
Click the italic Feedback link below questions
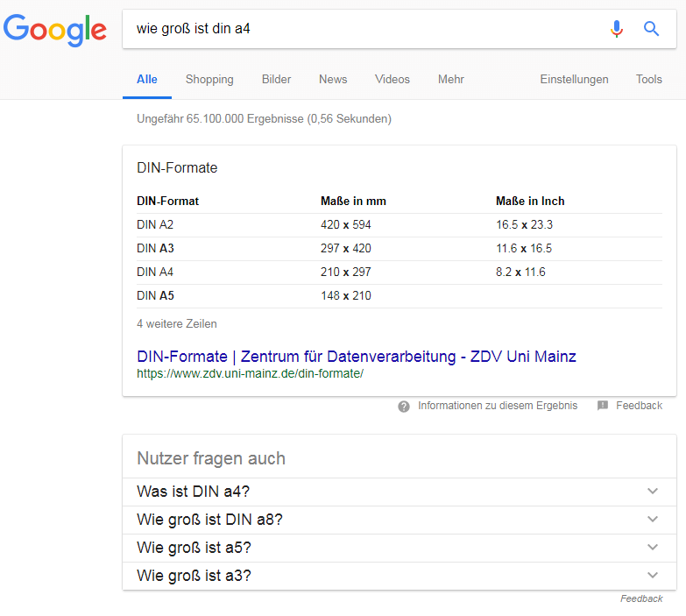tap(641, 598)
